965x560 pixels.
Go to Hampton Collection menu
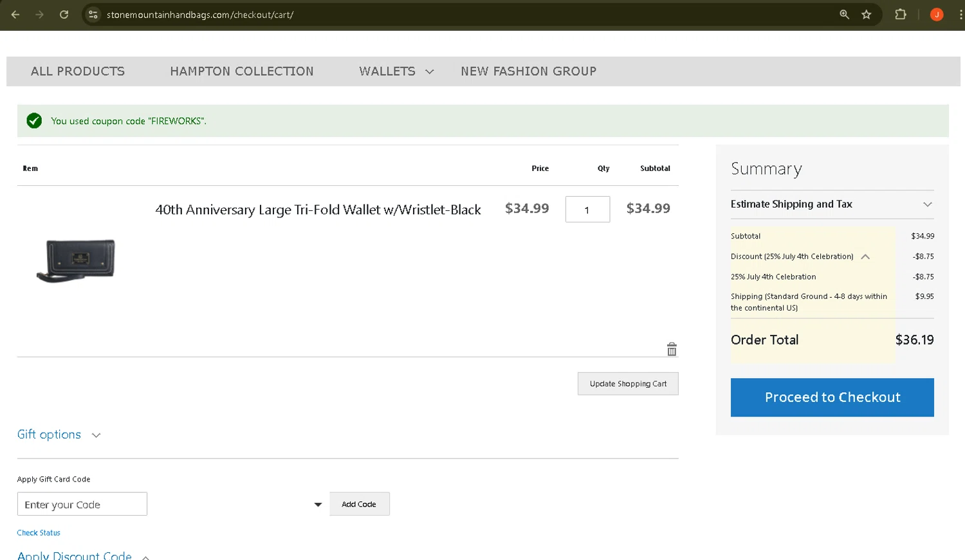[242, 71]
